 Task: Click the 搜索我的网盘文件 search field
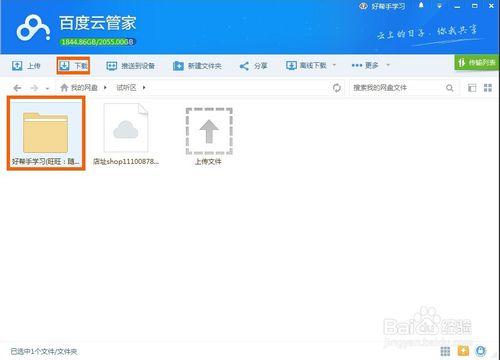click(397, 88)
